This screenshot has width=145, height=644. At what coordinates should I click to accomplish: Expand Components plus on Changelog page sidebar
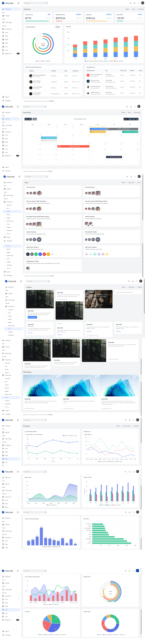pyautogui.click(x=19, y=445)
